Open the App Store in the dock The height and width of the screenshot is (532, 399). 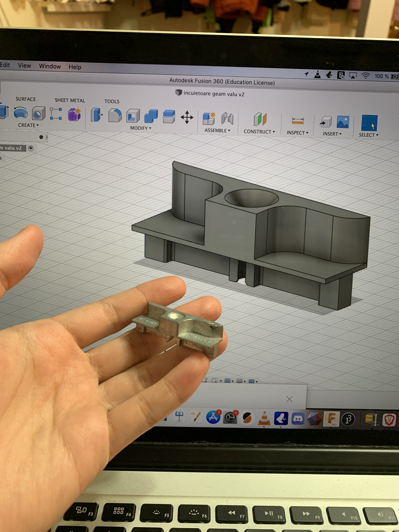213,417
